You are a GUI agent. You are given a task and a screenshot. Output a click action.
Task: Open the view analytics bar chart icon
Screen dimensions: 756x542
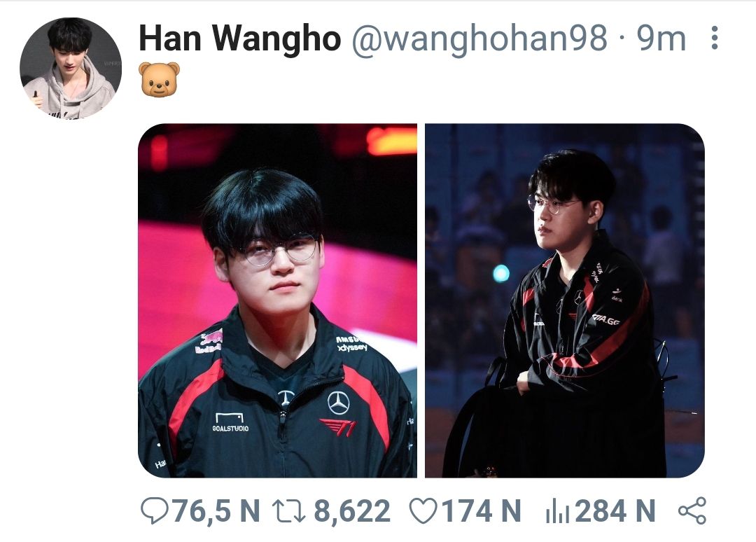click(557, 512)
